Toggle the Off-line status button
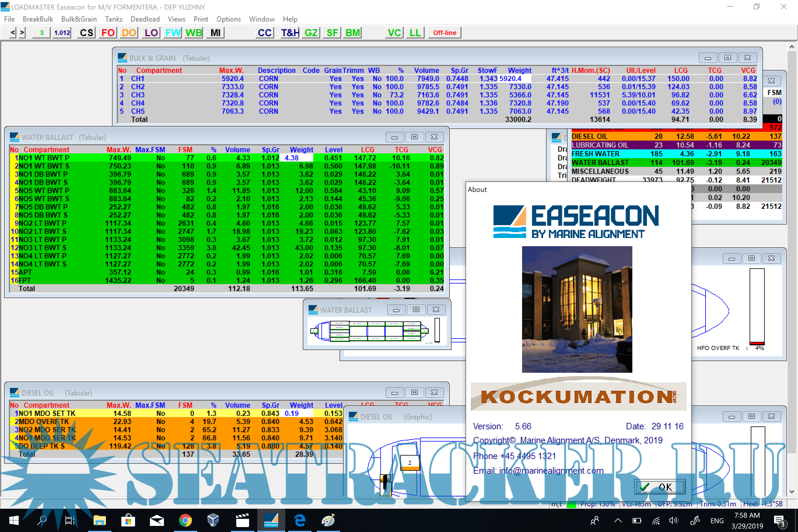 [444, 33]
